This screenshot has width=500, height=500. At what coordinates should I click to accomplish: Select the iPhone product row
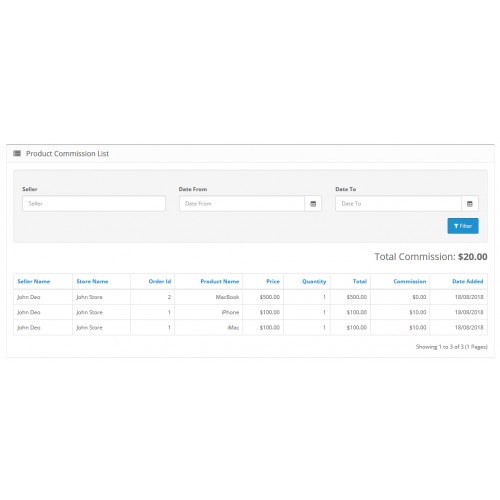tap(250, 312)
